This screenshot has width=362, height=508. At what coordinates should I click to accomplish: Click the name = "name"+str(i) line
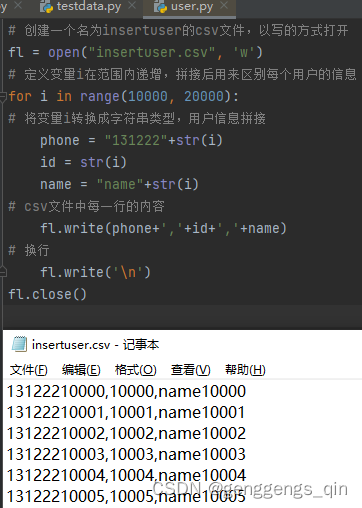point(119,184)
